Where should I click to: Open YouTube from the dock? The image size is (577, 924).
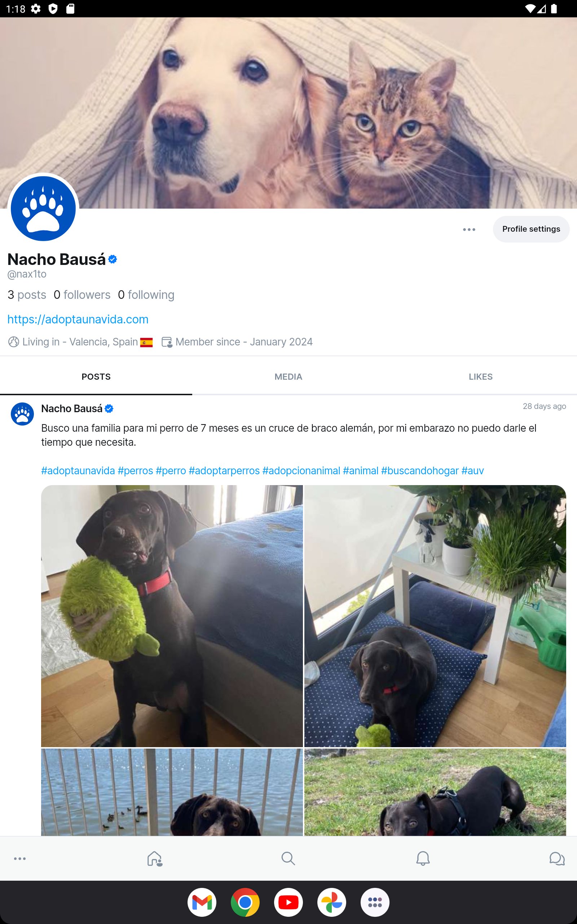click(288, 902)
